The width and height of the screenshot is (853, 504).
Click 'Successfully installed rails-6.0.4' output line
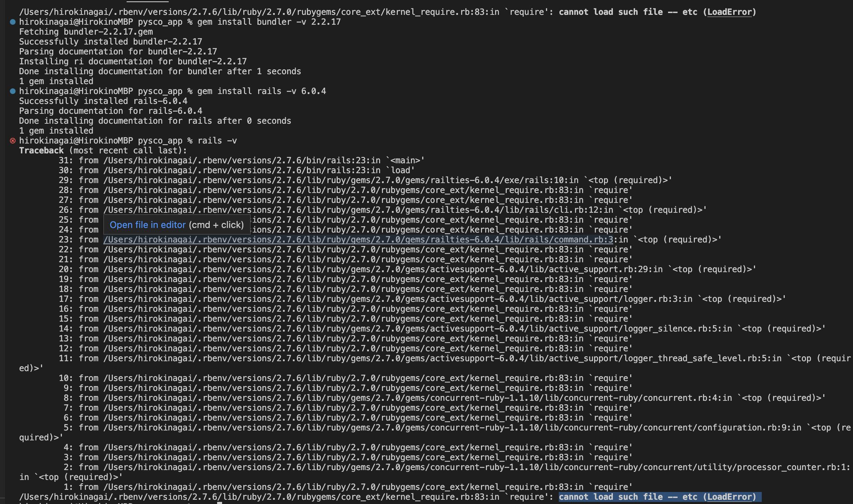(103, 101)
